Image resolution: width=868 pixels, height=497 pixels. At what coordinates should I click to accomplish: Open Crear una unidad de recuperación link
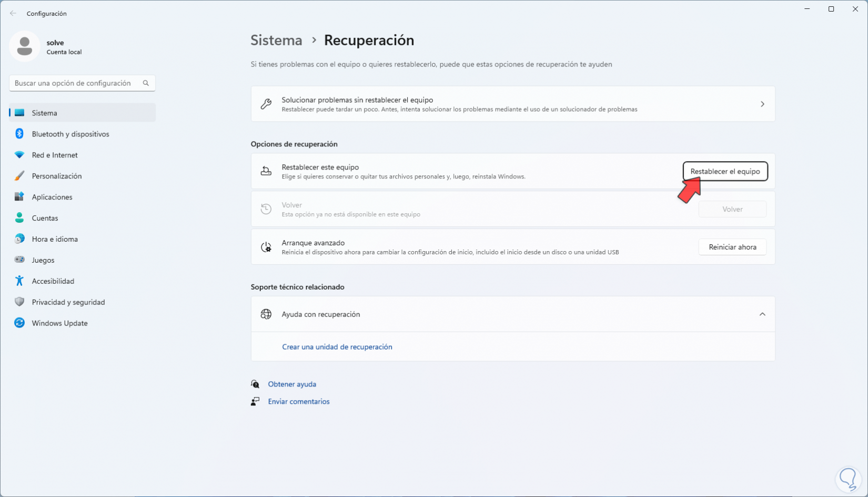pyautogui.click(x=337, y=347)
